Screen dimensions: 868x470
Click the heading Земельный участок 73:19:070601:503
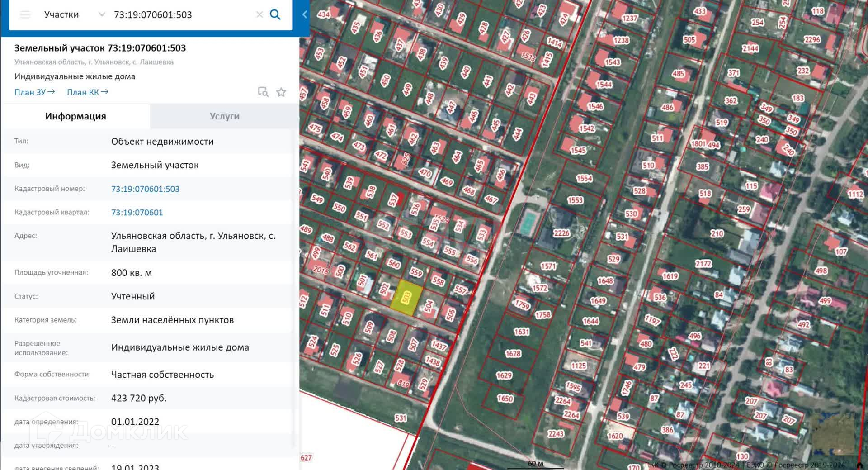point(100,48)
